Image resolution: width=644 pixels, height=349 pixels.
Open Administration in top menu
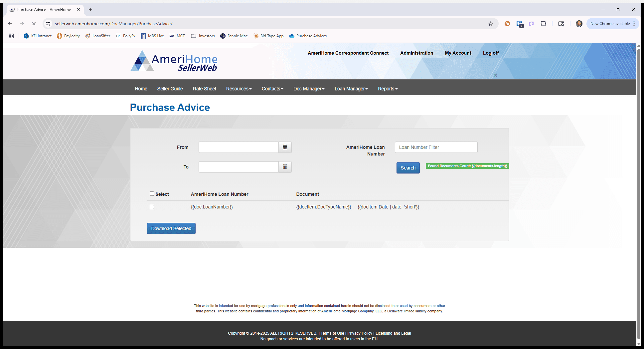(x=416, y=53)
